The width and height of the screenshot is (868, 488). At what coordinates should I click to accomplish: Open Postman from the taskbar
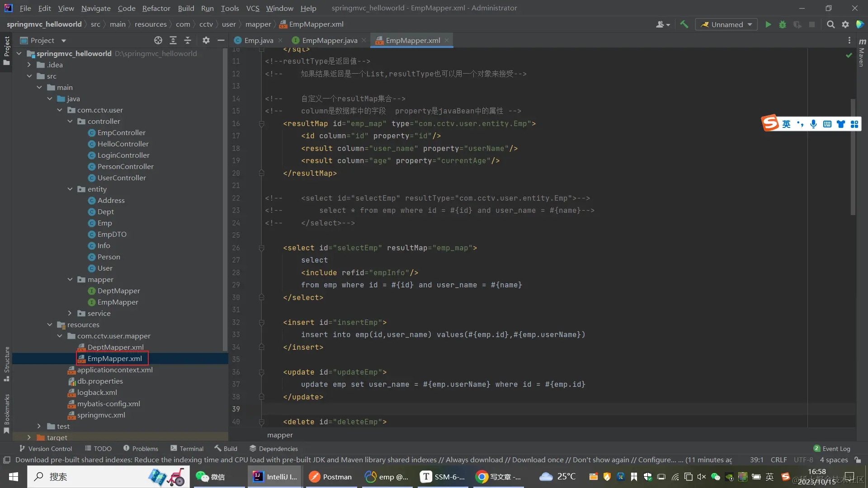point(330,477)
